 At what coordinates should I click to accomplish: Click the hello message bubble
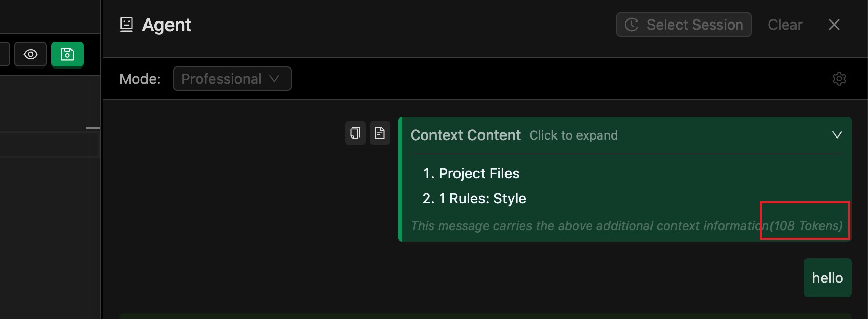pyautogui.click(x=827, y=278)
